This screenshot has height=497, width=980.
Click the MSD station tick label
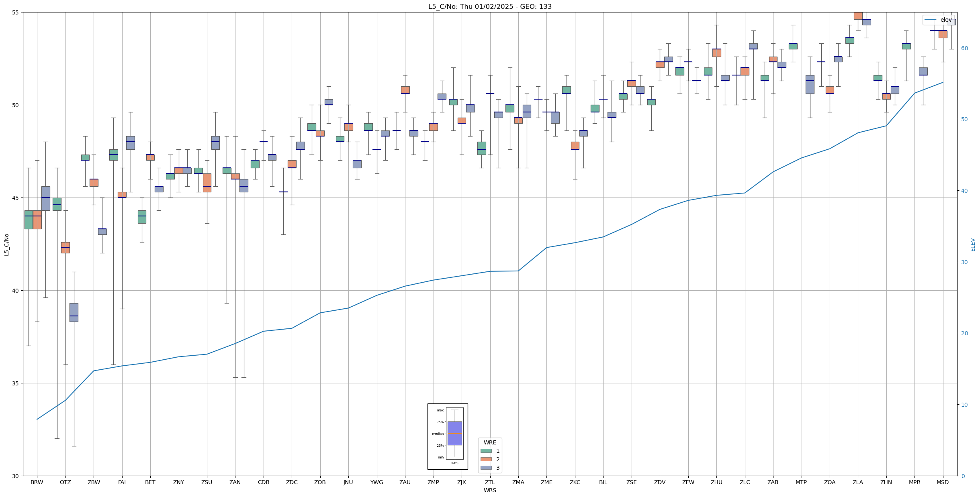pos(942,482)
